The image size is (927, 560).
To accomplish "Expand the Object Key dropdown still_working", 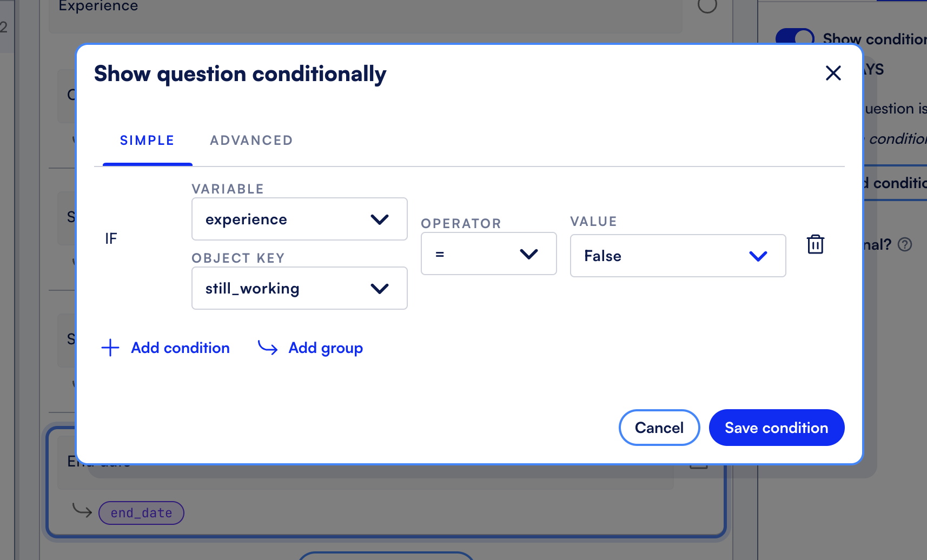I will (x=299, y=288).
